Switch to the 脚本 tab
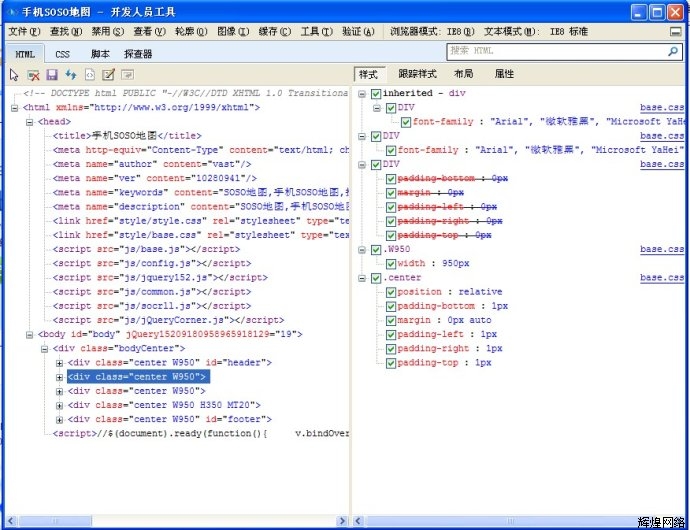This screenshot has width=690, height=530. (100, 54)
